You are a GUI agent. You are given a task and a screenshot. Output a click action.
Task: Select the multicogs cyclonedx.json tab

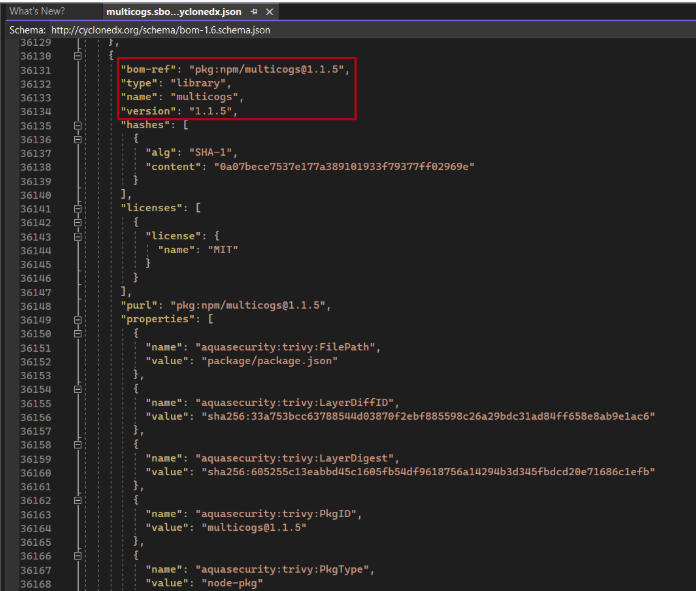[x=172, y=11]
